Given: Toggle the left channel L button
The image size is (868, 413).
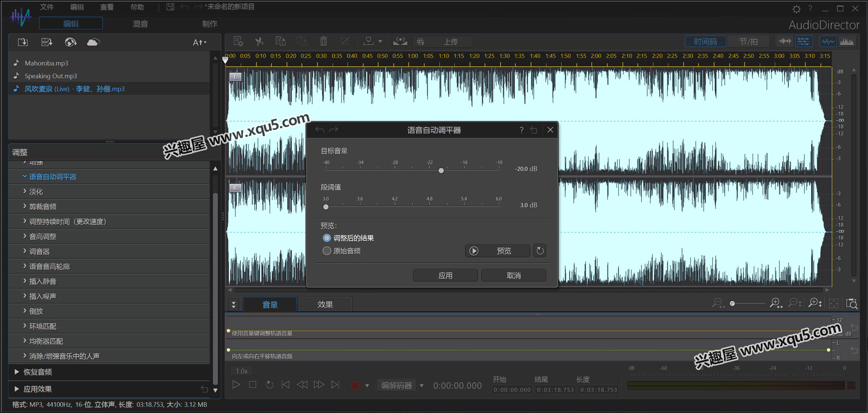Looking at the screenshot, I should pos(235,77).
